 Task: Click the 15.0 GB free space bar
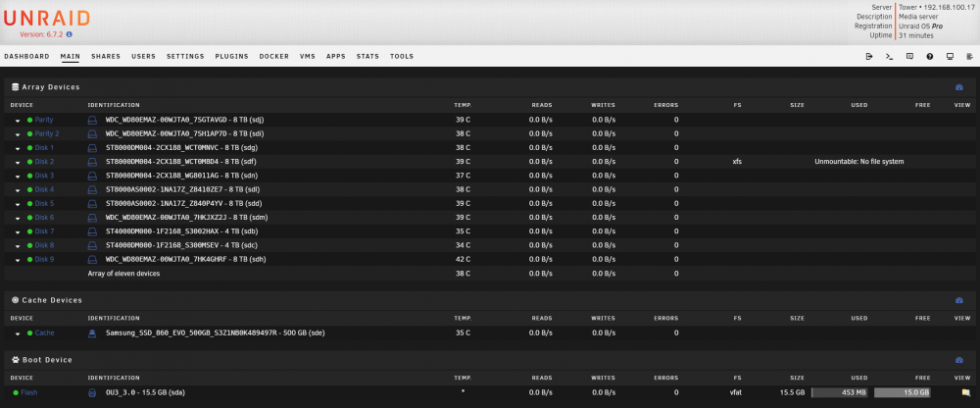pos(902,393)
